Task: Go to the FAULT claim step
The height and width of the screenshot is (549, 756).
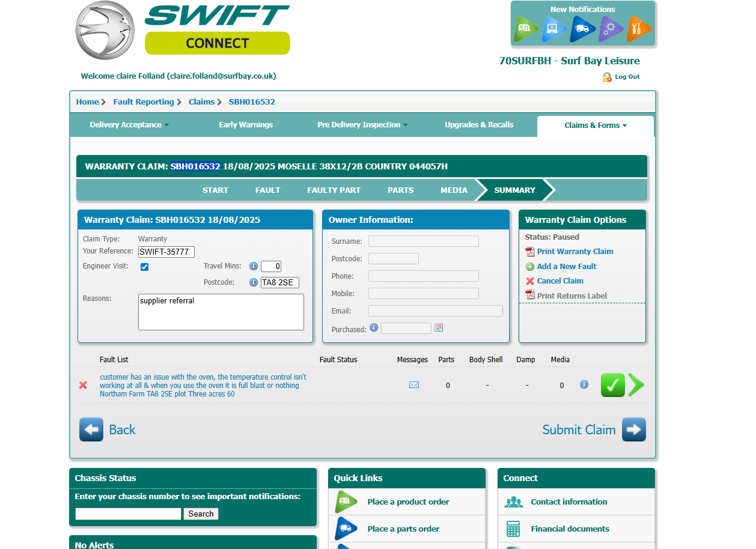Action: (x=268, y=190)
